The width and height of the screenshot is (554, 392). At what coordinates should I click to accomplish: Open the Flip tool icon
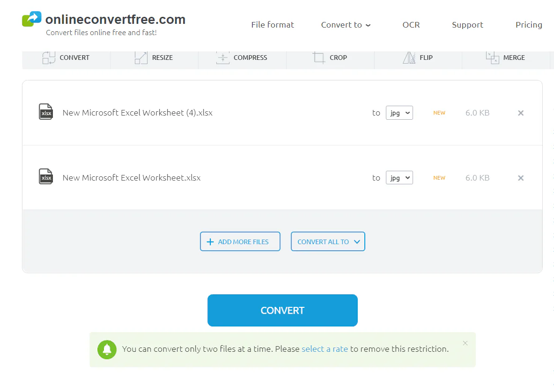point(409,58)
